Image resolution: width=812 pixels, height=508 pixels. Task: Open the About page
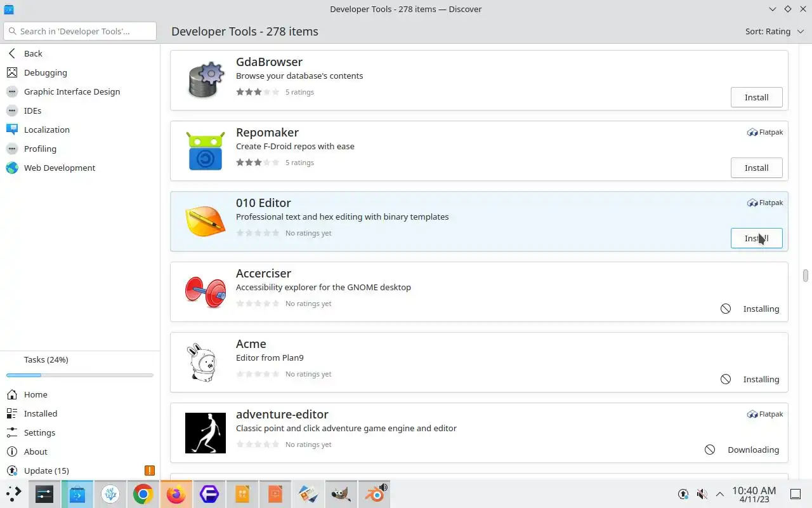pyautogui.click(x=80, y=451)
